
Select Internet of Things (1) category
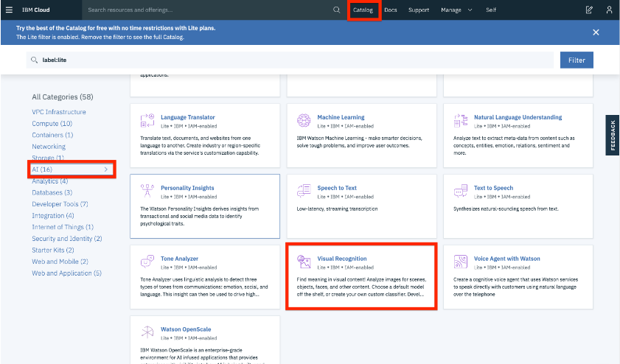pyautogui.click(x=63, y=227)
